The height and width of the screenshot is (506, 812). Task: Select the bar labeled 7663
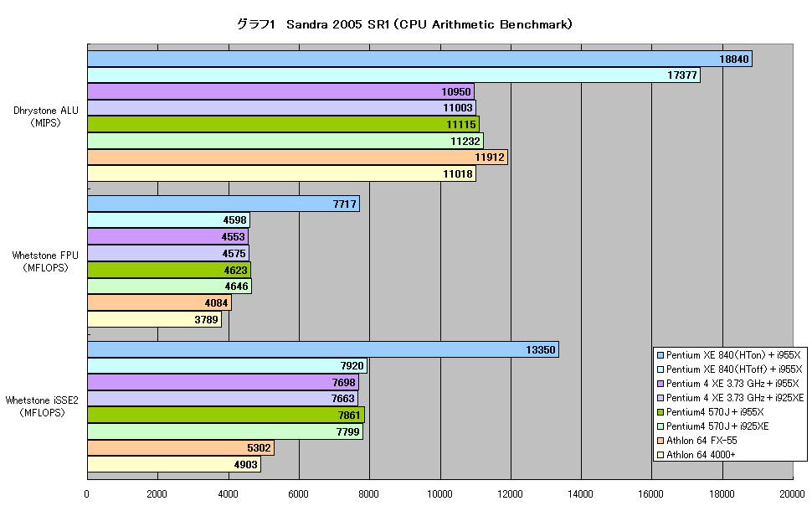[223, 398]
